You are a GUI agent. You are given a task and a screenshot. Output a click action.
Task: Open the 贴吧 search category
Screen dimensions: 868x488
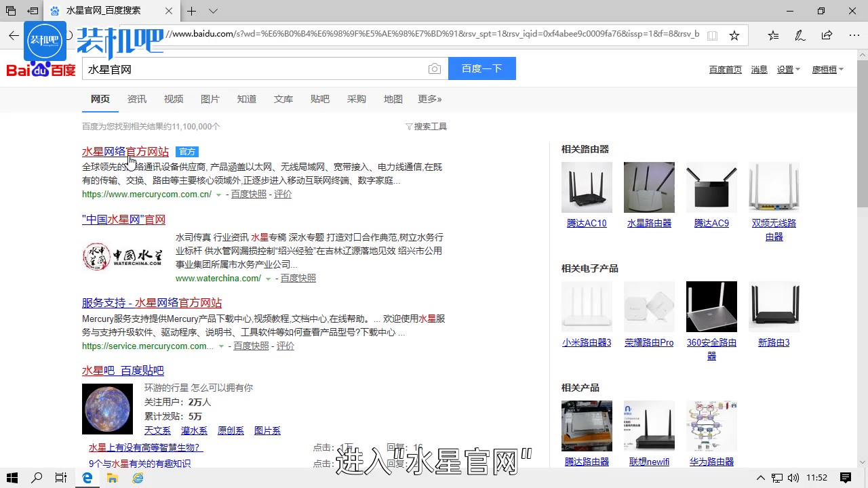tap(319, 99)
